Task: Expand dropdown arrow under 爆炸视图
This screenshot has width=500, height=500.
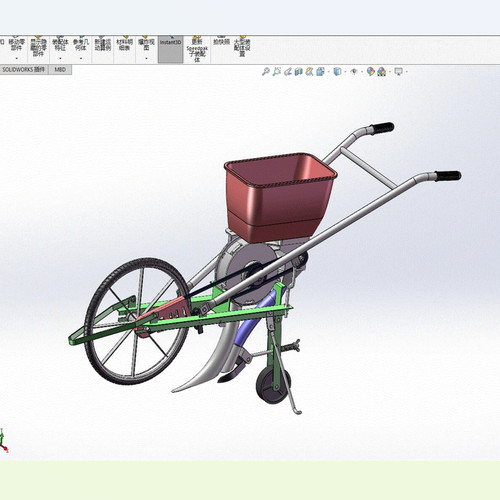Action: (146, 59)
